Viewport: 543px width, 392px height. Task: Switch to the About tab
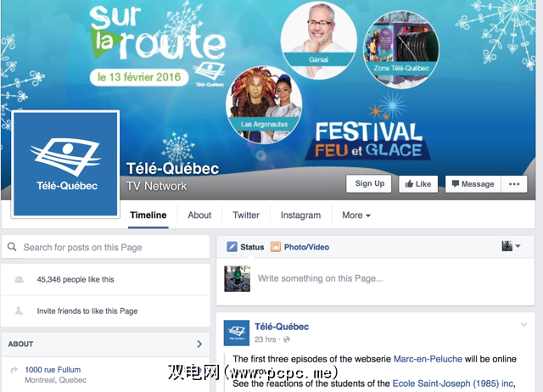coord(199,215)
